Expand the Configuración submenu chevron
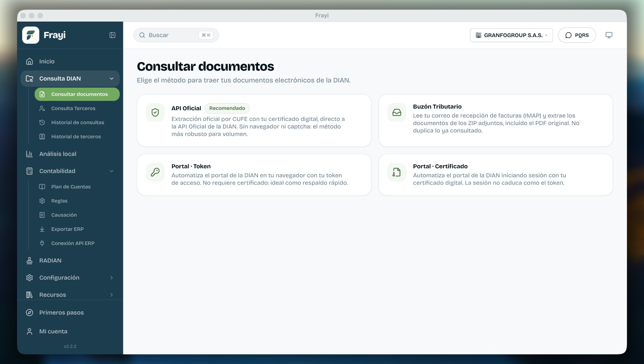Viewport: 644px width, 364px height. (x=111, y=278)
